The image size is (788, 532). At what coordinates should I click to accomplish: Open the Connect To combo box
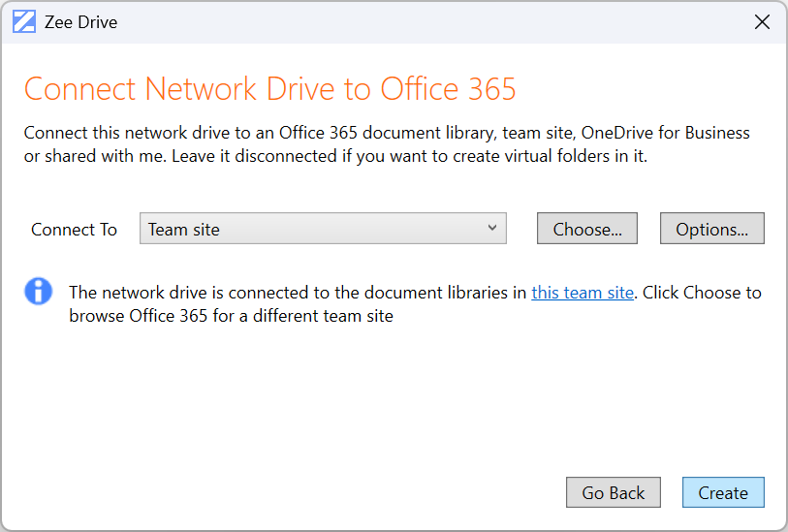click(x=323, y=230)
